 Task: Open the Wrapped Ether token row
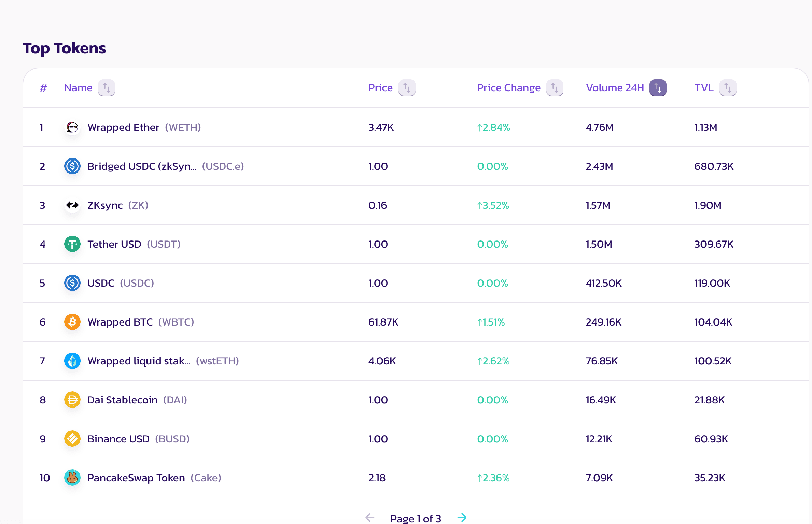point(123,127)
